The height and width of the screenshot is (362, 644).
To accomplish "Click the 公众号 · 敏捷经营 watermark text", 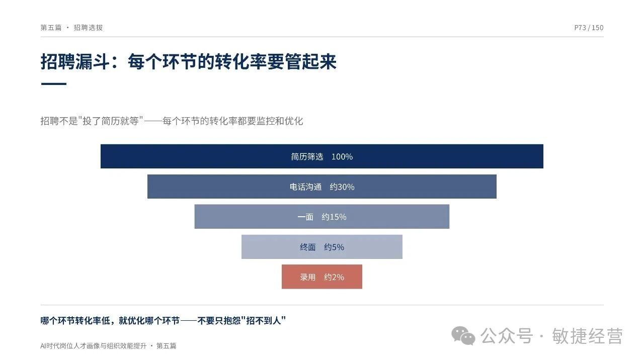I will 552,336.
